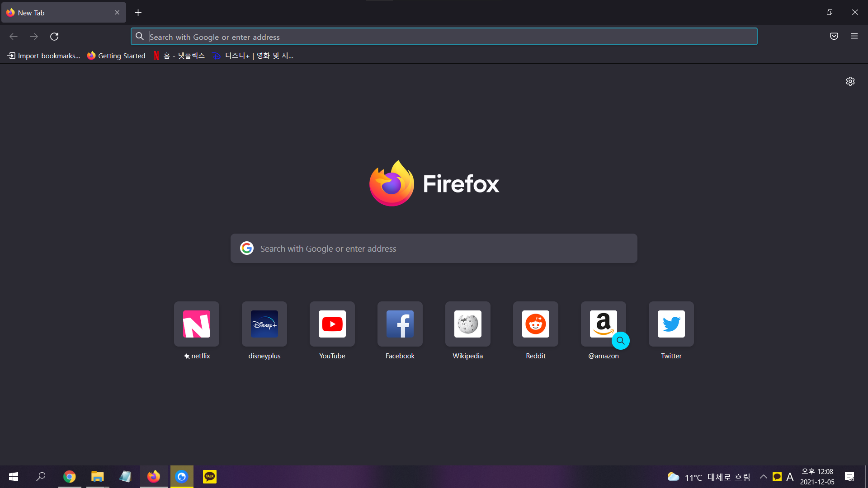Open a new tab with the plus button
The width and height of the screenshot is (868, 488).
pos(138,13)
